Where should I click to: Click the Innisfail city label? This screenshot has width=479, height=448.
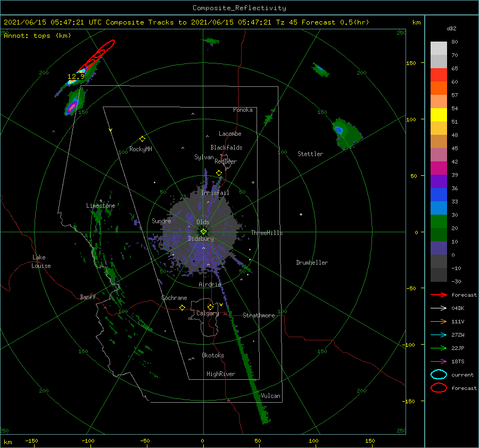click(215, 193)
